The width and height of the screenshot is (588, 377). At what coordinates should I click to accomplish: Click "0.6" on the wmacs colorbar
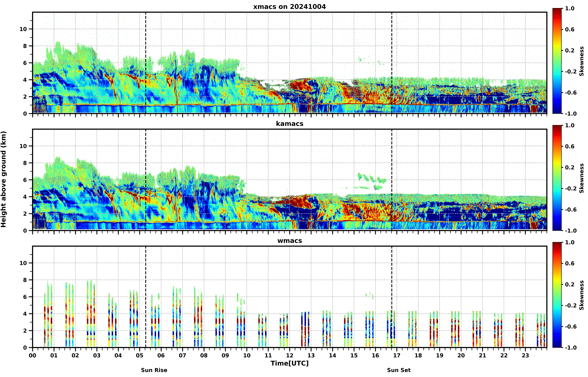[x=570, y=263]
